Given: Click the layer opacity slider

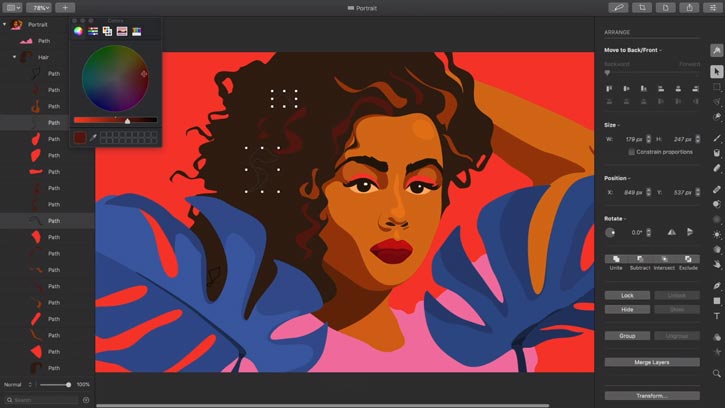Looking at the screenshot, I should [x=55, y=384].
